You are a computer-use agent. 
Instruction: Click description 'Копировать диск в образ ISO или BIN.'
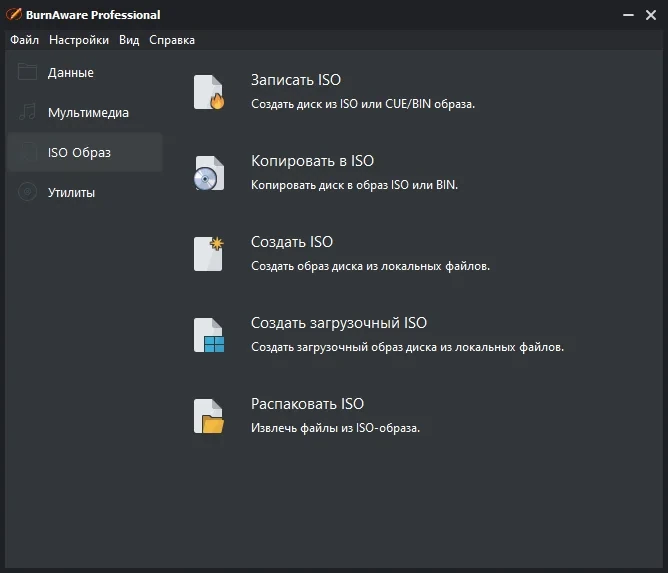[x=354, y=185]
